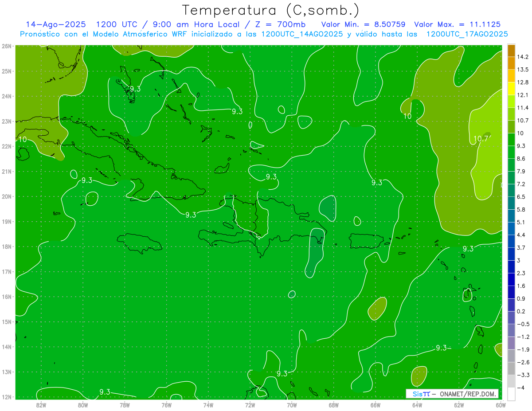Click the '-4' legend value label
532x411 pixels.
tap(520, 388)
